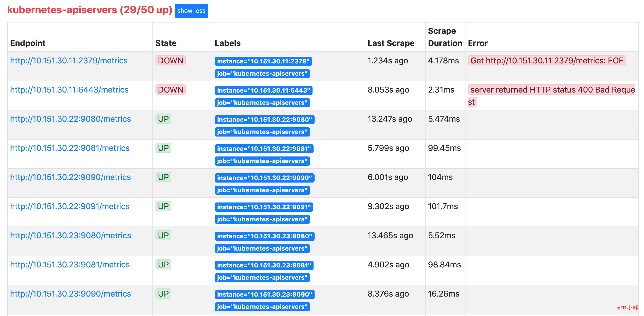Click DOWN state badge for 10.151.30.11:6443
Image resolution: width=644 pixels, height=316 pixels.
[x=171, y=90]
